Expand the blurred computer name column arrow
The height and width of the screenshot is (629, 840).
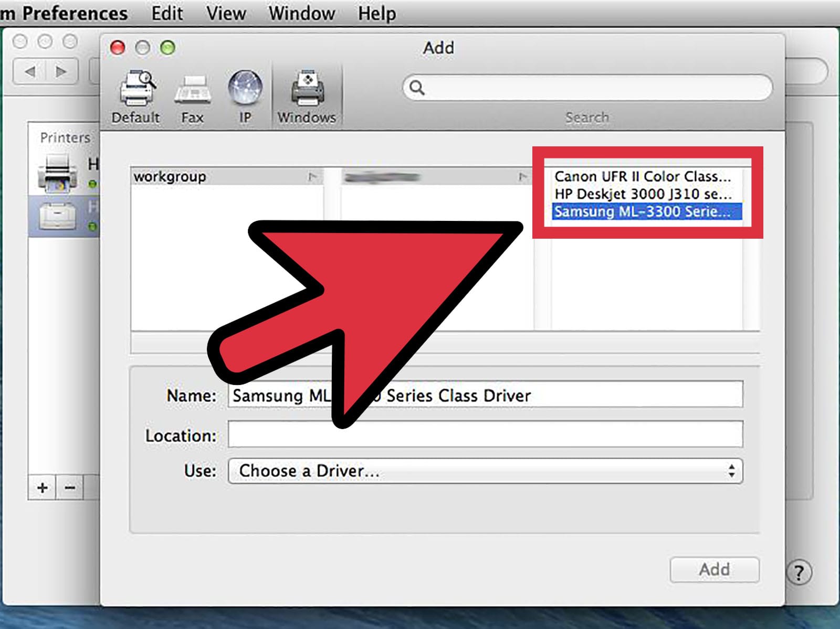pyautogui.click(x=523, y=177)
